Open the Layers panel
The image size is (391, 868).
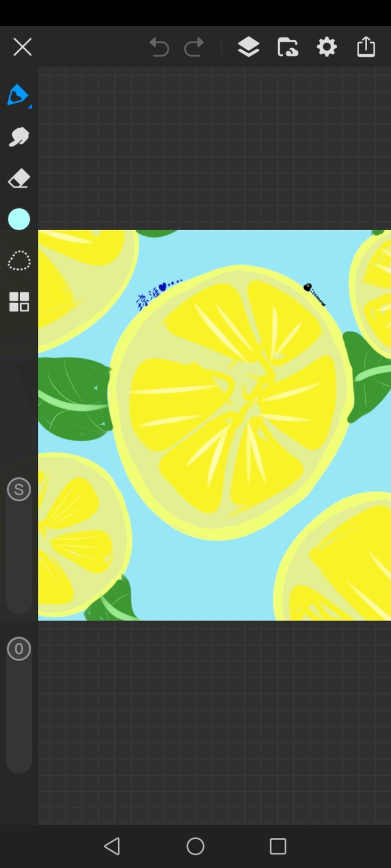click(x=248, y=47)
